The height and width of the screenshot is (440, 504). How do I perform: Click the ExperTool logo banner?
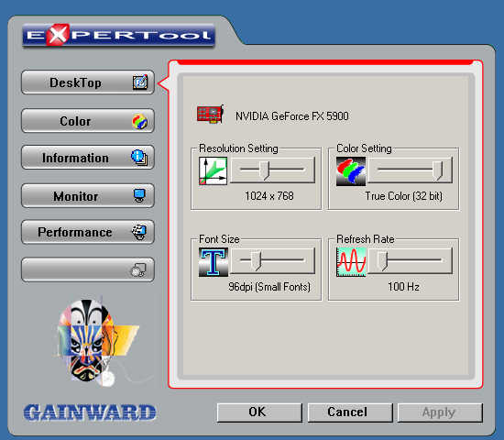point(118,36)
